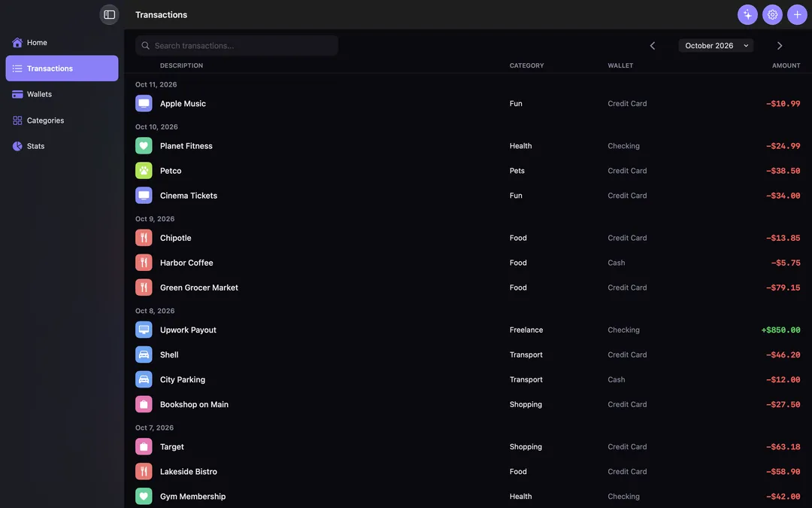Screen dimensions: 812x508
Task: Click the Categories grid icon
Action: [17, 120]
